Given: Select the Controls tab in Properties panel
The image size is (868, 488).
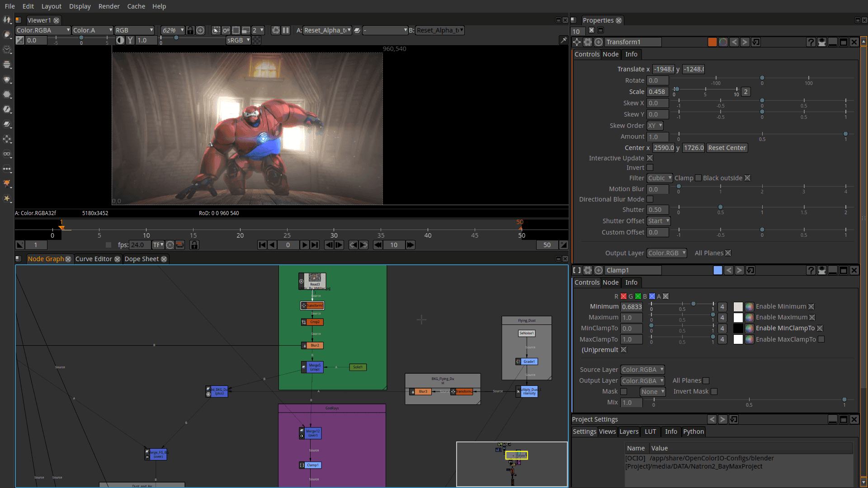Looking at the screenshot, I should click(x=587, y=54).
